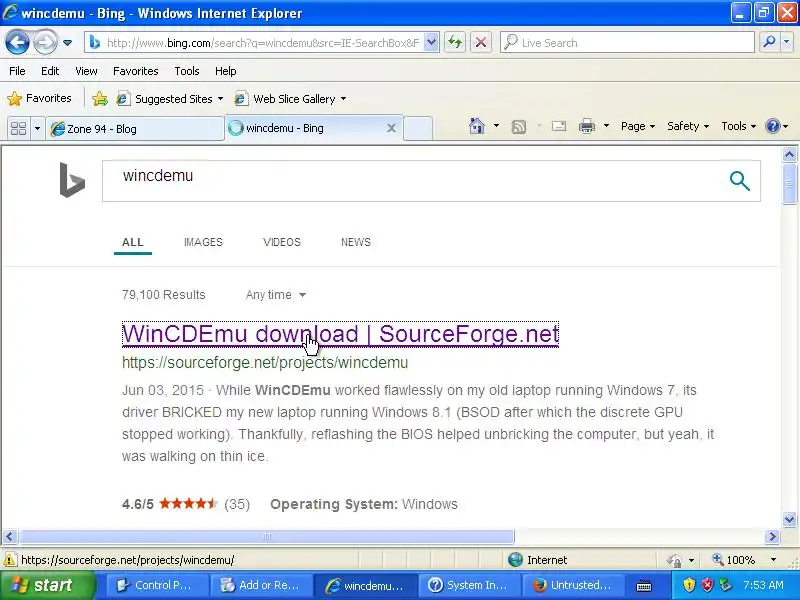Click the Stop loading red X icon
Image resolution: width=800 pixels, height=600 pixels.
click(480, 42)
